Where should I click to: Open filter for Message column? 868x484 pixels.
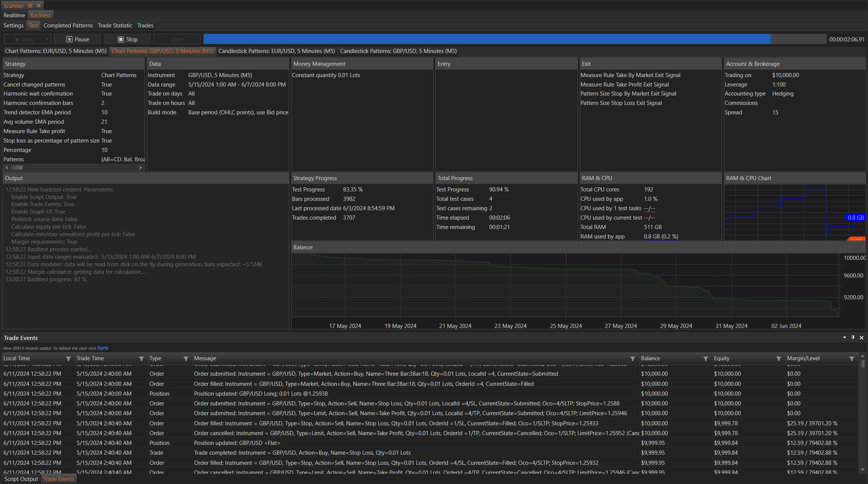tap(632, 359)
